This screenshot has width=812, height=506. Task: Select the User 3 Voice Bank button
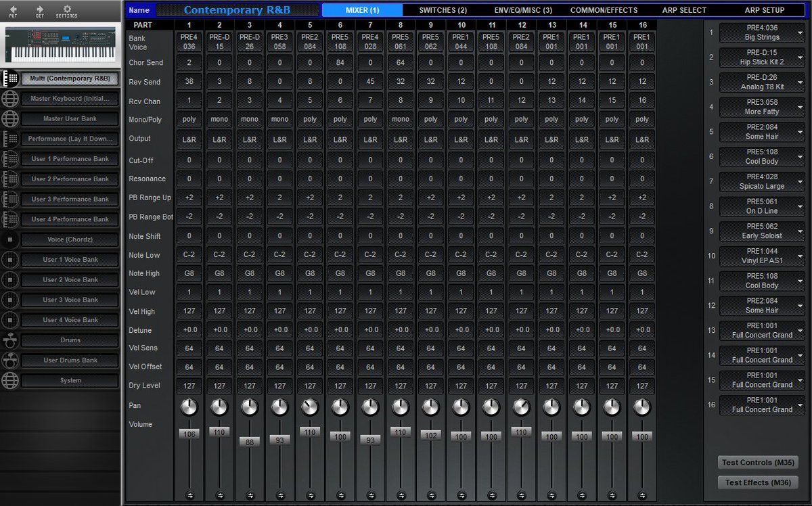pyautogui.click(x=70, y=300)
